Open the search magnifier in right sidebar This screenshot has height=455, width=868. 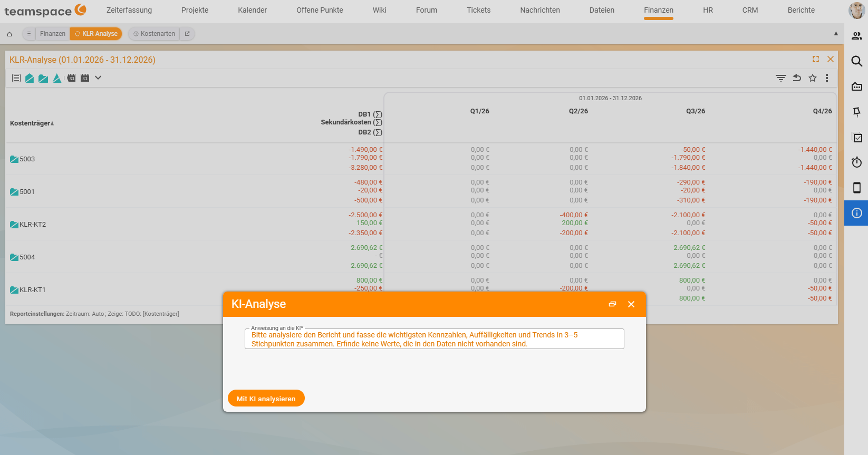click(857, 61)
